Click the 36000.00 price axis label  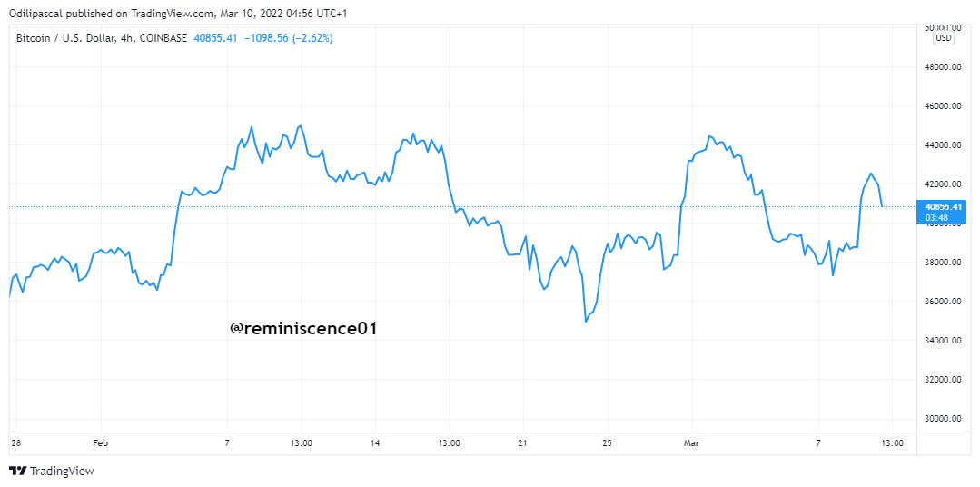coord(943,302)
